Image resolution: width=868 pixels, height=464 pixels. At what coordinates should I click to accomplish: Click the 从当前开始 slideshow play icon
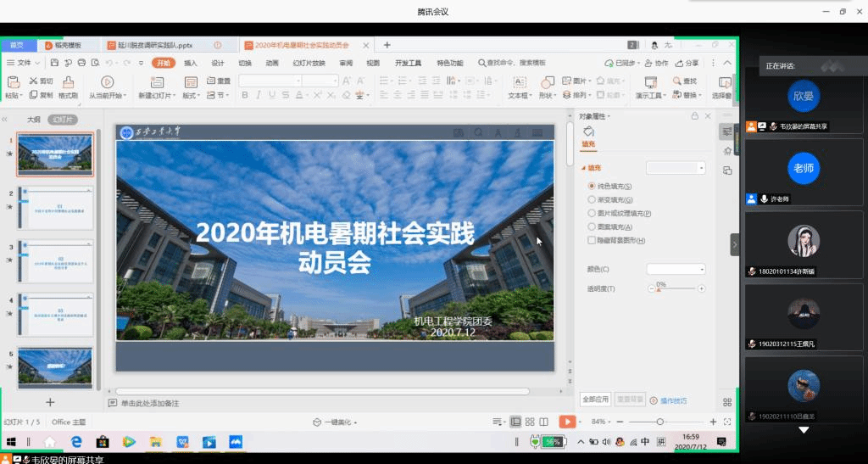point(108,81)
